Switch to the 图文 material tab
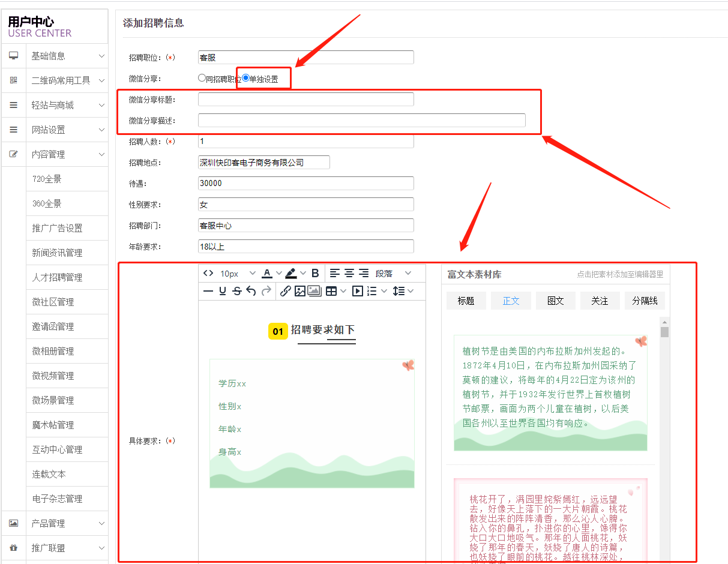728x564 pixels. coord(555,301)
